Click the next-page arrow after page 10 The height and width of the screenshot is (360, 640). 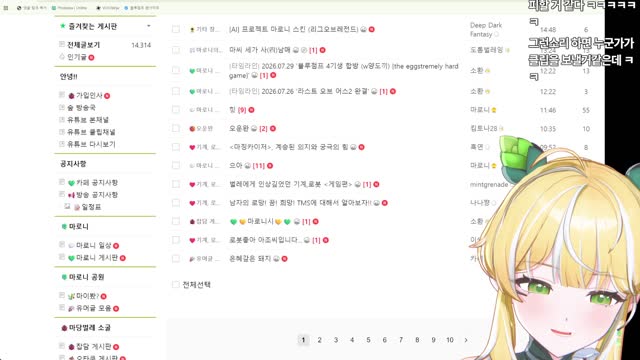[466, 340]
